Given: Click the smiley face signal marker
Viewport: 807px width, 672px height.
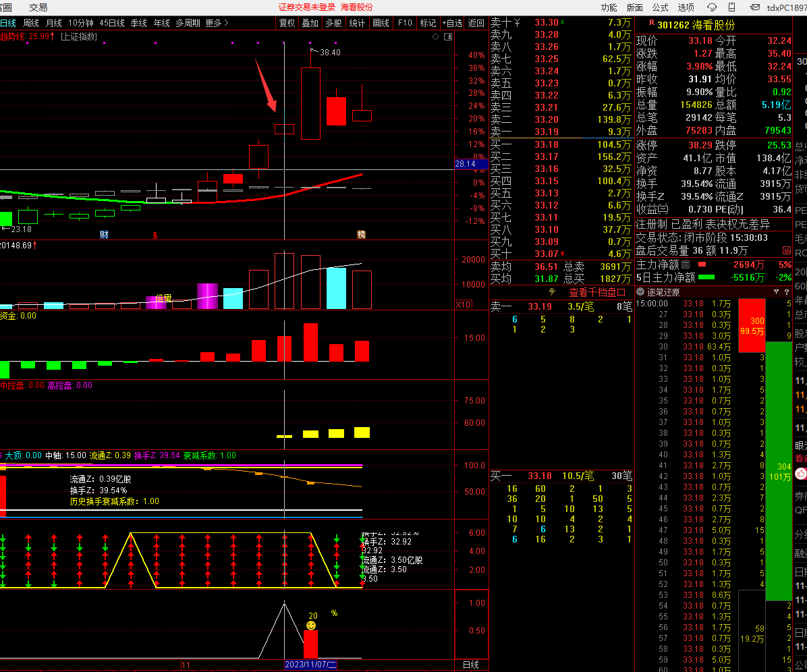Looking at the screenshot, I should pos(310,625).
